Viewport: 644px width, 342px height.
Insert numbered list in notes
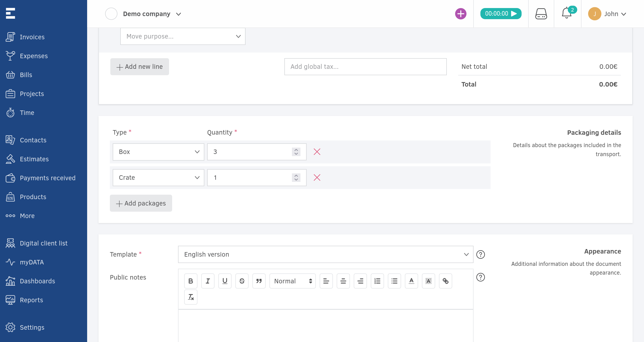click(x=377, y=281)
